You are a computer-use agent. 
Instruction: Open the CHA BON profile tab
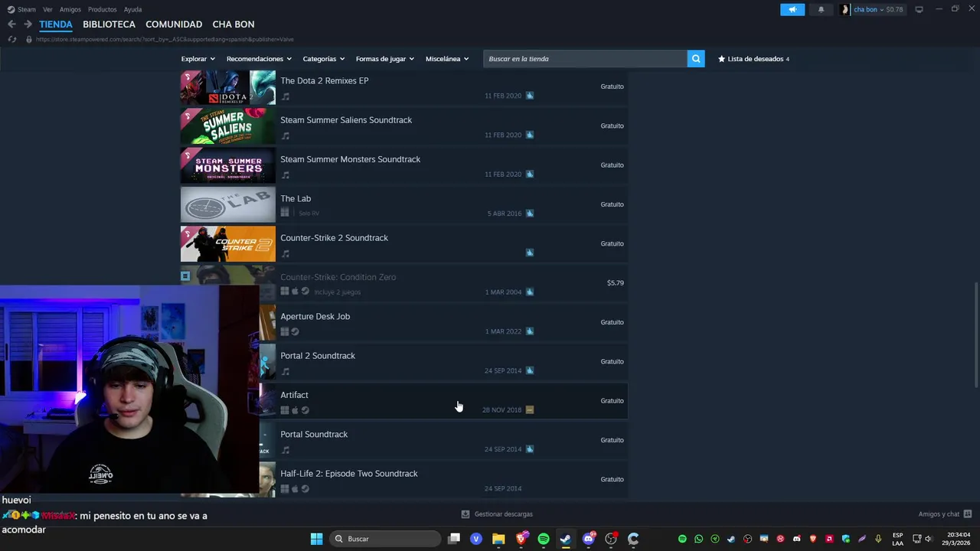point(234,24)
